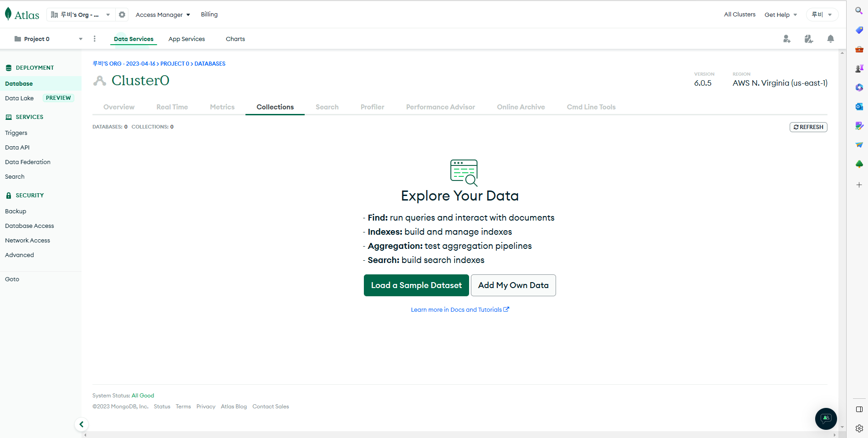
Task: Open the purple pencil note sidebar icon
Action: (859, 126)
